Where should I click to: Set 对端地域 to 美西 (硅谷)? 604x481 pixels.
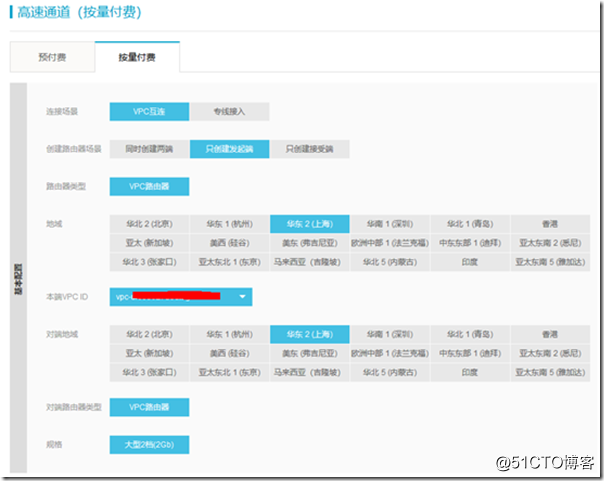coord(230,354)
